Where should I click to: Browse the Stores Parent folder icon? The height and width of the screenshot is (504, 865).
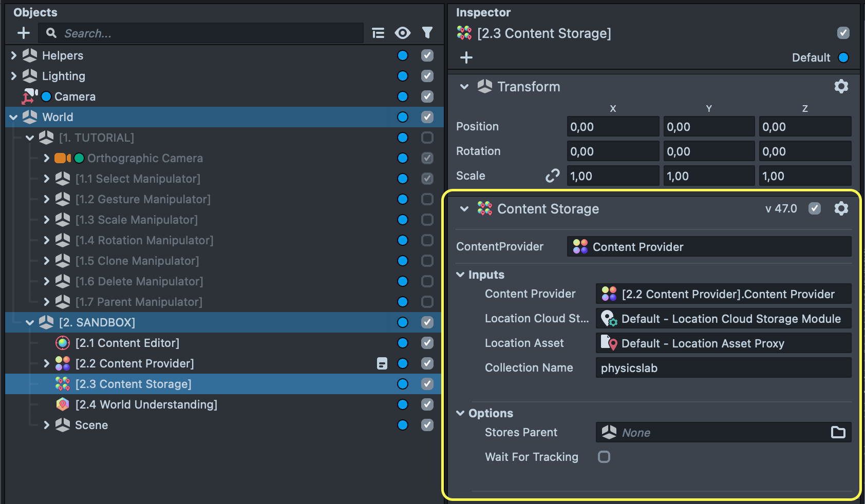(838, 433)
